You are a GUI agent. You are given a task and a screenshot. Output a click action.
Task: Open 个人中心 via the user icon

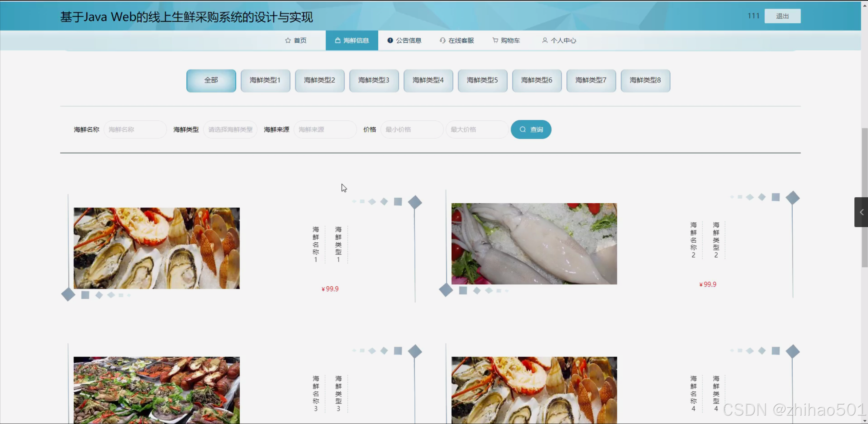point(545,40)
